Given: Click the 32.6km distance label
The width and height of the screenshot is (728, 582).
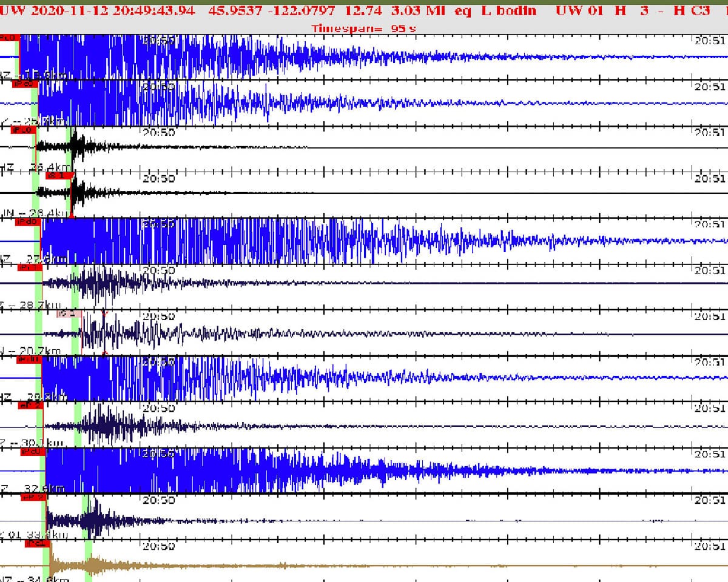Looking at the screenshot, I should coord(42,488).
